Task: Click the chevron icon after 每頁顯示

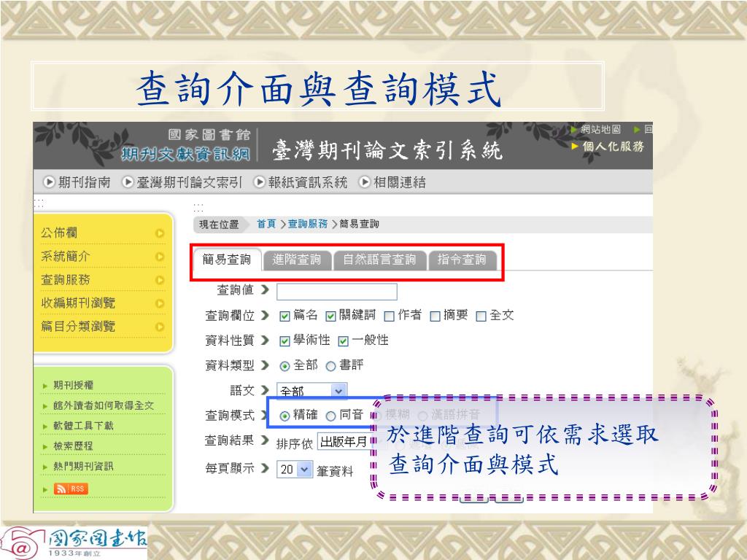Action: [x=265, y=469]
